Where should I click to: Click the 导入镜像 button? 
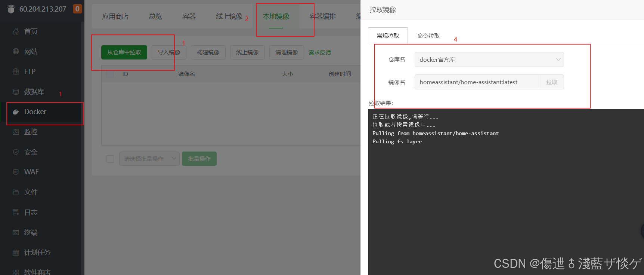[169, 52]
